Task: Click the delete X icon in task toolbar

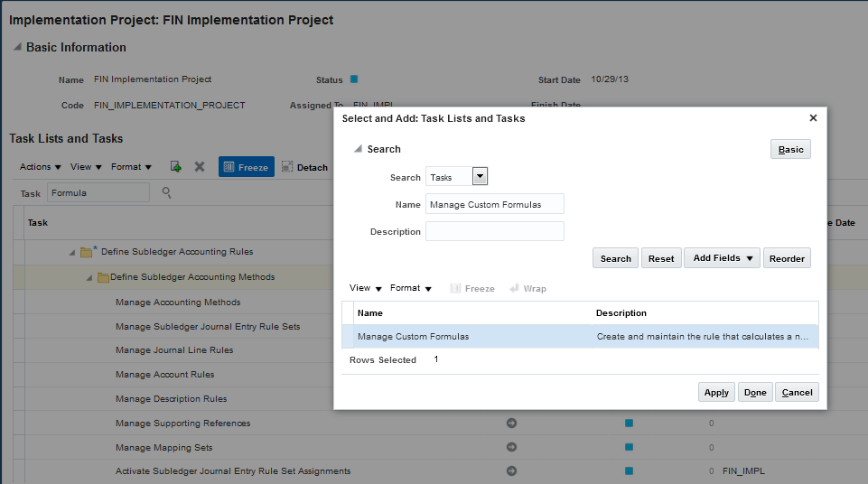Action: [x=200, y=167]
